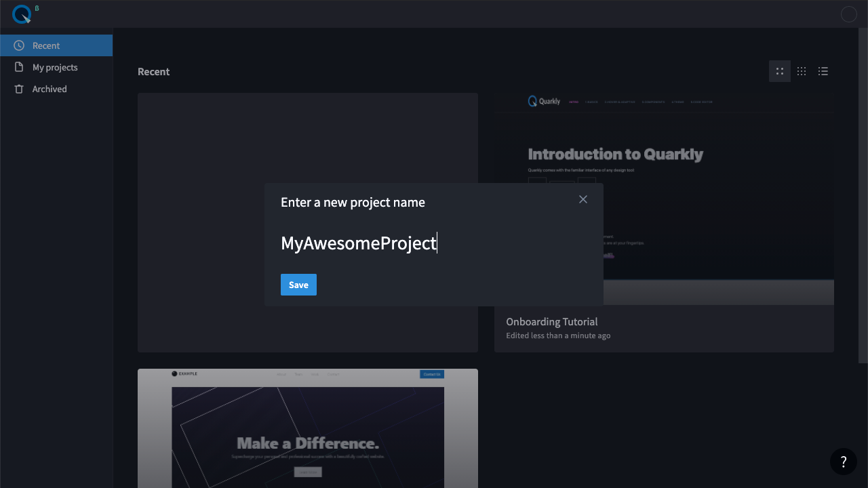Open the help question mark button
This screenshot has height=488, width=868.
[x=844, y=462]
